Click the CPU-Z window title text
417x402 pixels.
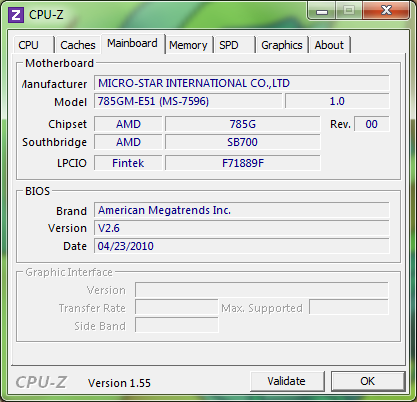point(46,15)
